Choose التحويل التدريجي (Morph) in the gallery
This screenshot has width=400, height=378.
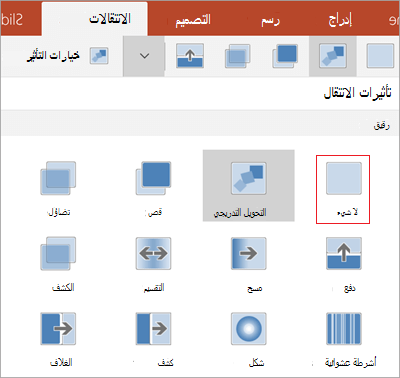click(x=249, y=185)
